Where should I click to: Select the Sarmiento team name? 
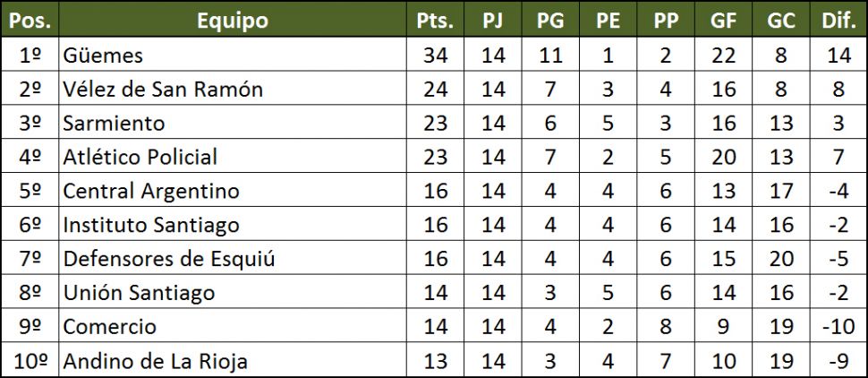tap(114, 124)
